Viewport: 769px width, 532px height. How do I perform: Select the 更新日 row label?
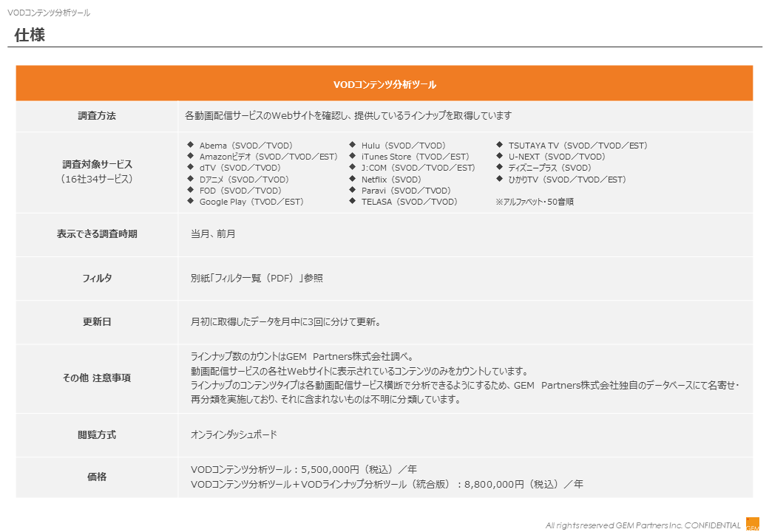click(97, 322)
